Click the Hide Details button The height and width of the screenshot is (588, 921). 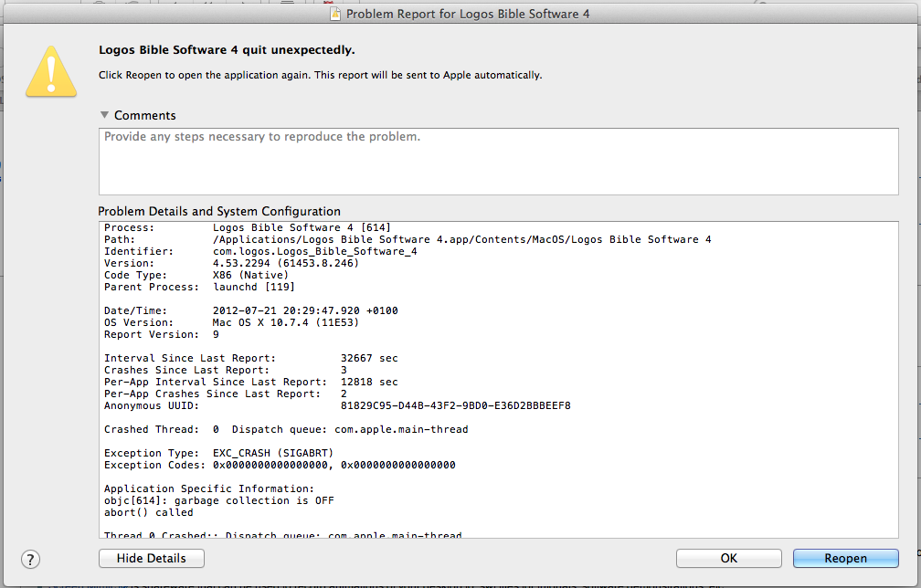pos(152,558)
